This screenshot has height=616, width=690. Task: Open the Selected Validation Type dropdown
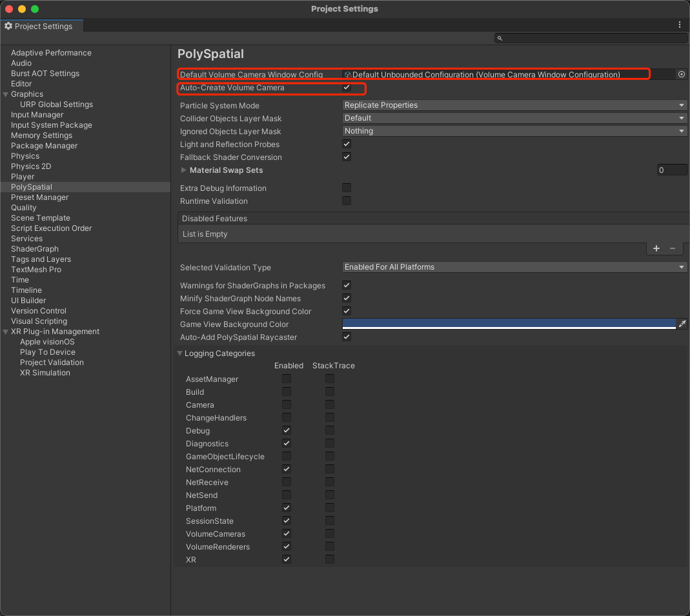(x=514, y=267)
